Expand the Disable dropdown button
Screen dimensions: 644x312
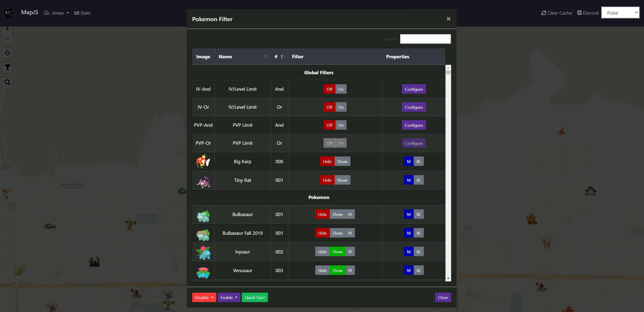[x=204, y=298]
